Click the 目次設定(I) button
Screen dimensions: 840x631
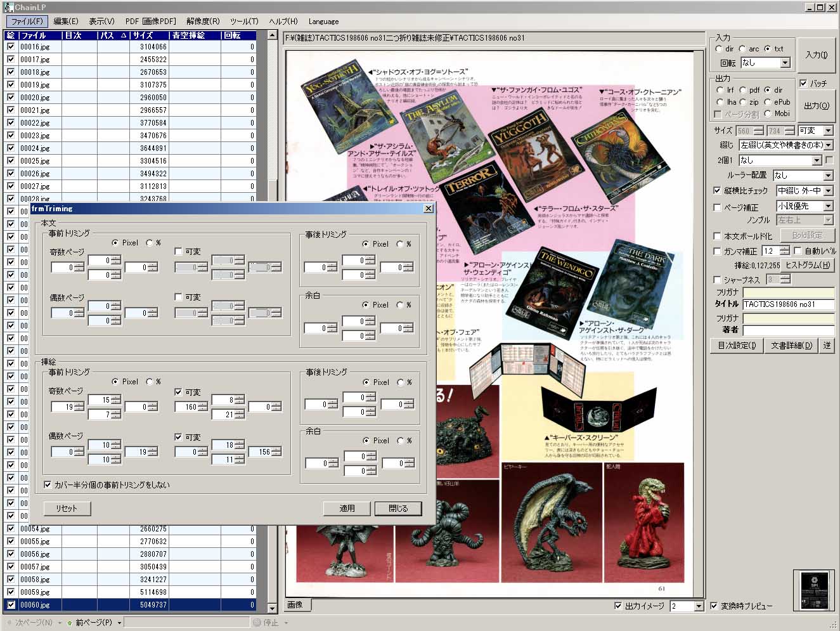click(x=737, y=346)
